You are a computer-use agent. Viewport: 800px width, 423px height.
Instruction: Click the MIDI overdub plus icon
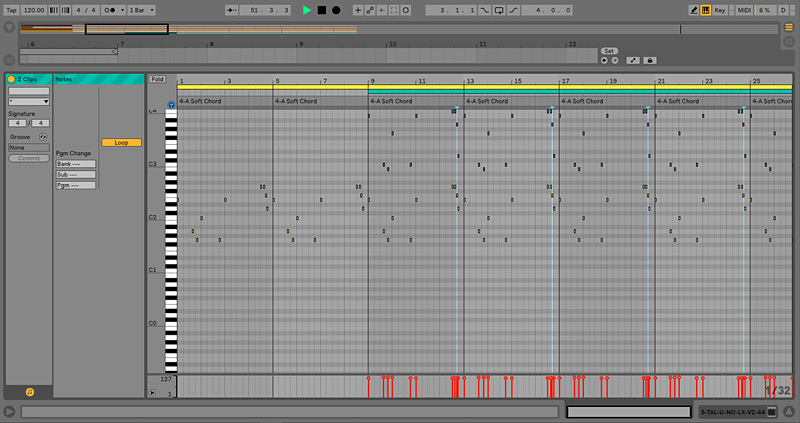pos(358,10)
